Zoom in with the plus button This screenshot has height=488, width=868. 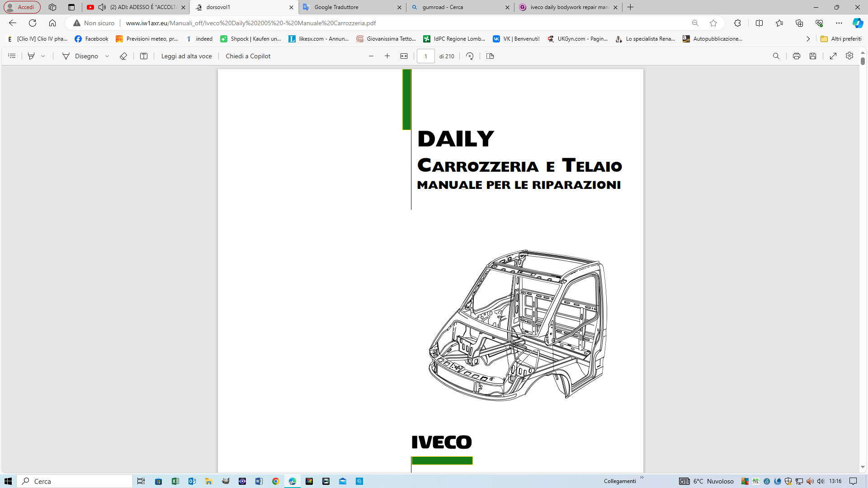pyautogui.click(x=387, y=56)
